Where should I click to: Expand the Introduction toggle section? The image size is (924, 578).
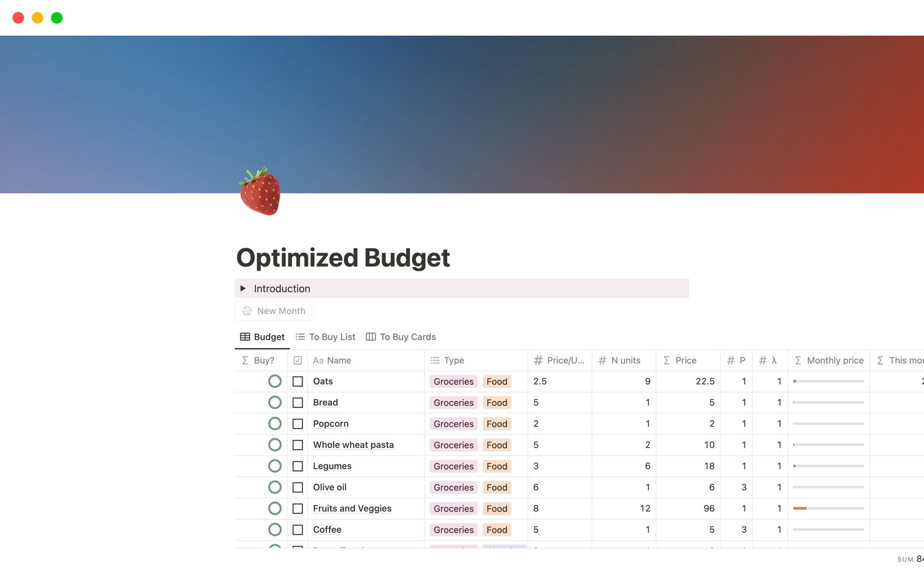[243, 289]
